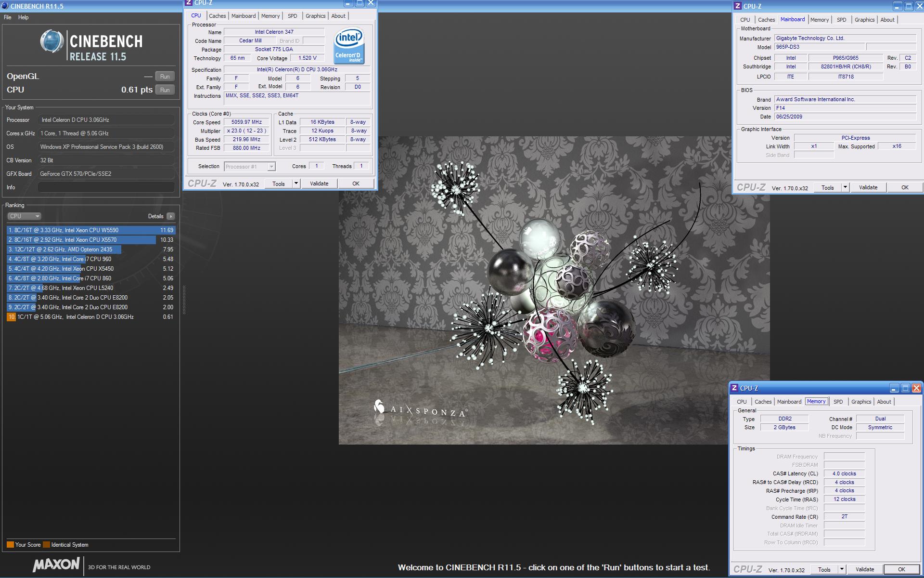This screenshot has width=924, height=578.
Task: Click the Core Speed value 5059.97 MHz
Action: click(246, 122)
